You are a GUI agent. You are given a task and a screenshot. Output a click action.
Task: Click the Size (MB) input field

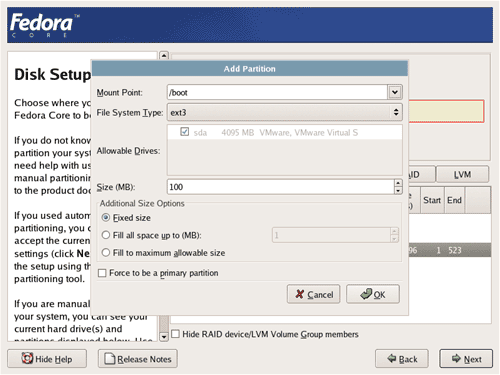click(x=281, y=187)
